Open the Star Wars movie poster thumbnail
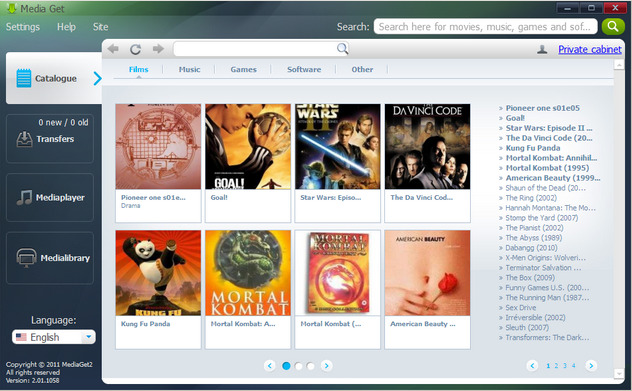Screen dimensions: 632x391 338,147
